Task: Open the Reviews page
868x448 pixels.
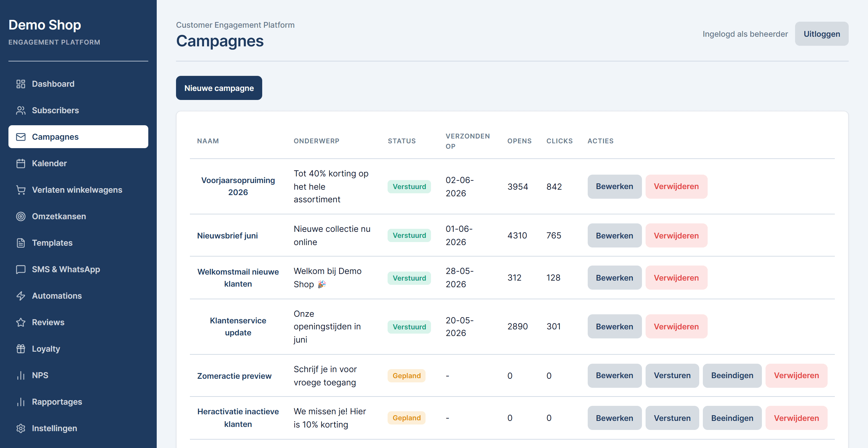Action: [x=78, y=322]
